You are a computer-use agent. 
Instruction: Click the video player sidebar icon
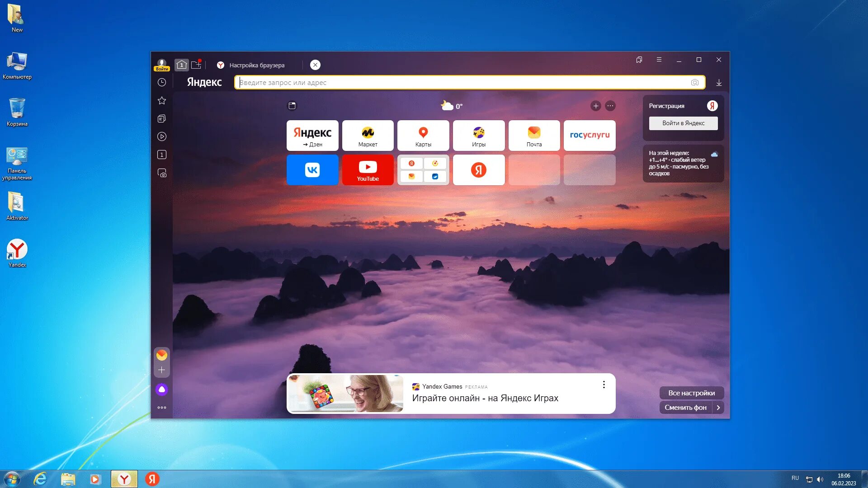[161, 136]
